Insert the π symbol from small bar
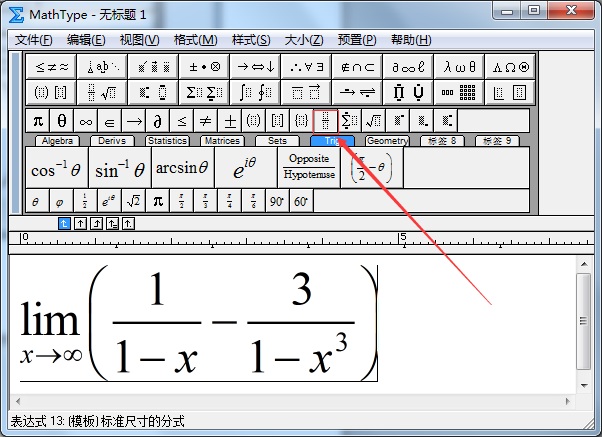602x437 pixels. tap(38, 121)
